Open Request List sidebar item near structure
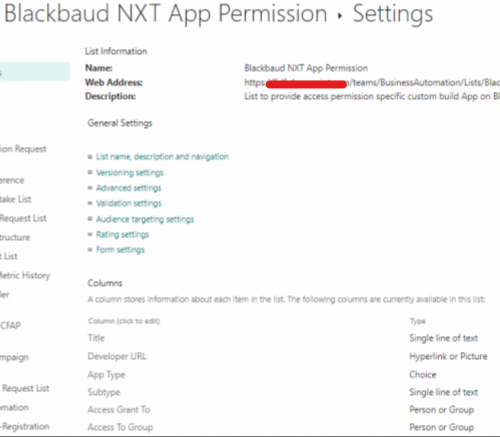The height and width of the screenshot is (437, 500). [23, 218]
